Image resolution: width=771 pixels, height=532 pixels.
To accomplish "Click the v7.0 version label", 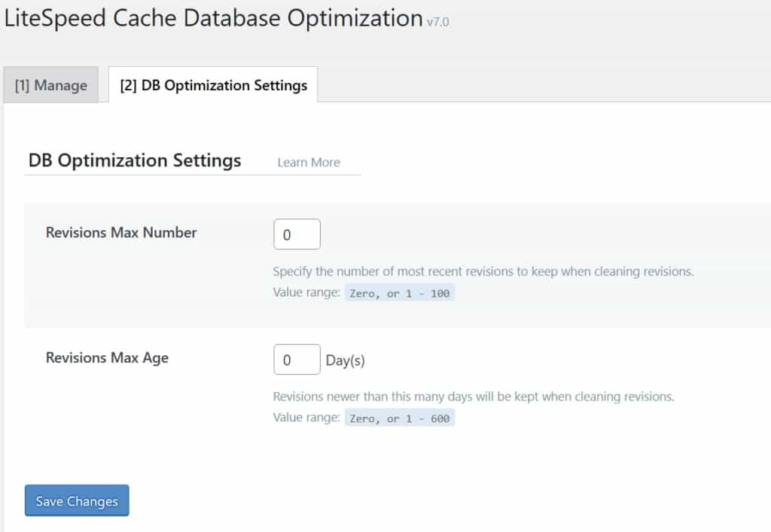I will 437,23.
